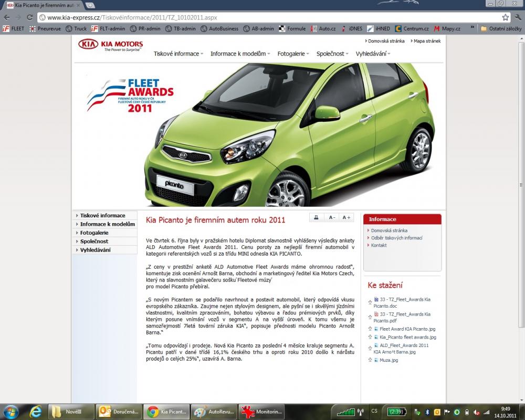Open the iHNED bookmark

379,29
